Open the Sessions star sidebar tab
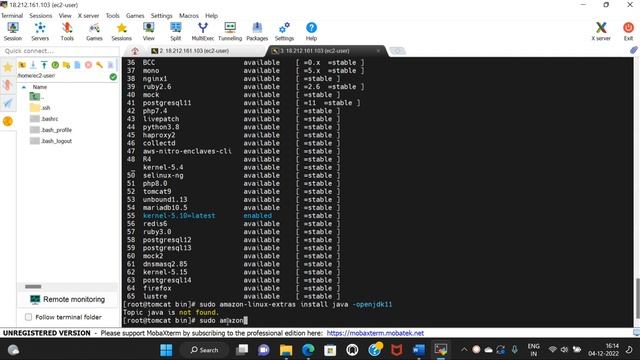 point(8,67)
